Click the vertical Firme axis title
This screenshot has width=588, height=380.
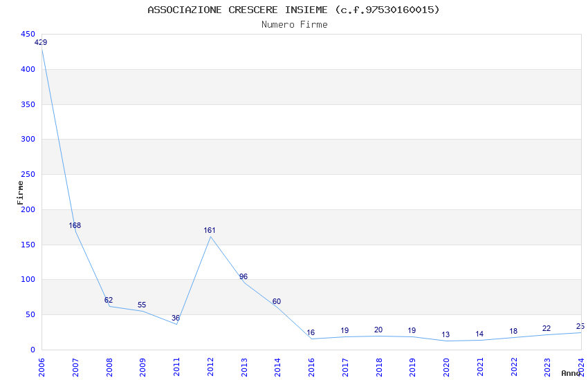(x=20, y=193)
